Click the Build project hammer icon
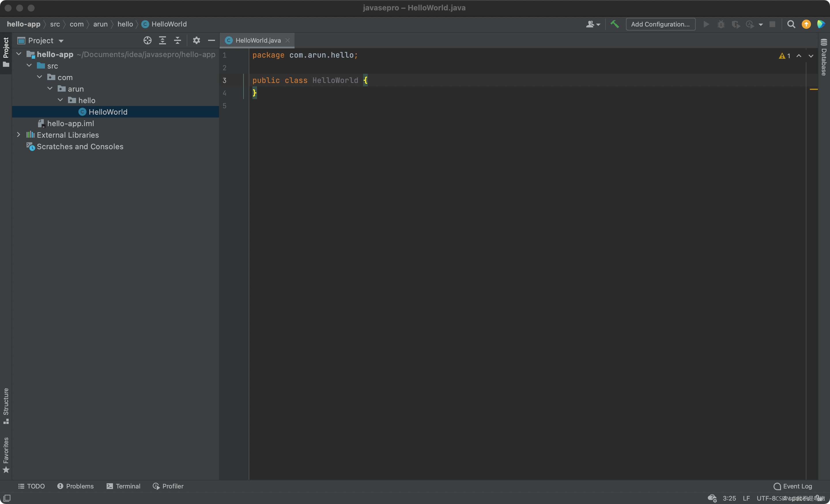 coord(615,24)
